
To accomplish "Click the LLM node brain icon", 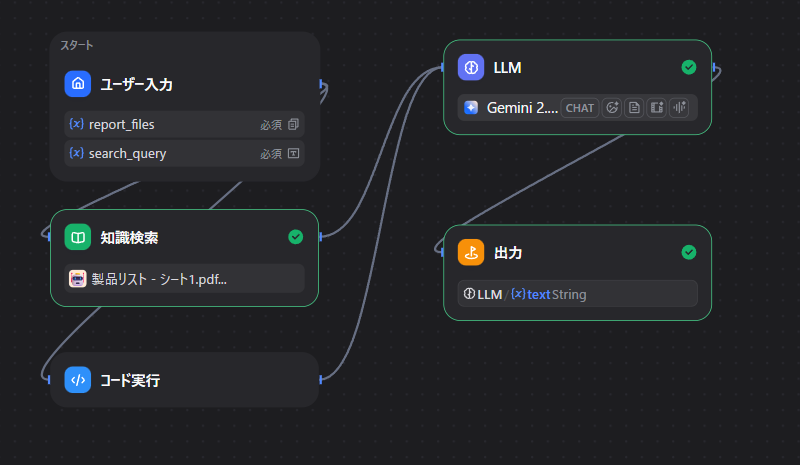I will click(x=471, y=67).
